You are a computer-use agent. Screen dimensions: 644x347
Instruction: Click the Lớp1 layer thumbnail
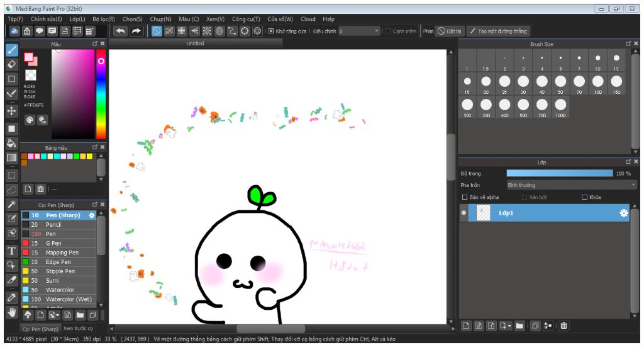tap(483, 213)
